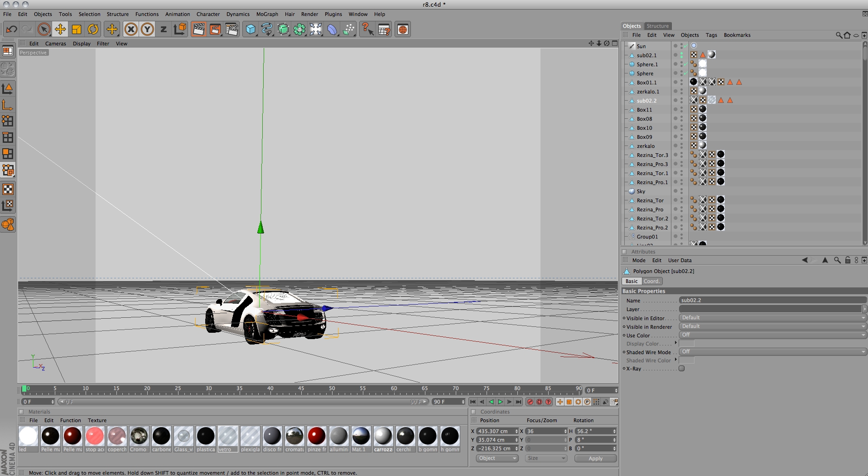Open the Size dropdown in Coordinates
868x476 pixels.
[546, 458]
